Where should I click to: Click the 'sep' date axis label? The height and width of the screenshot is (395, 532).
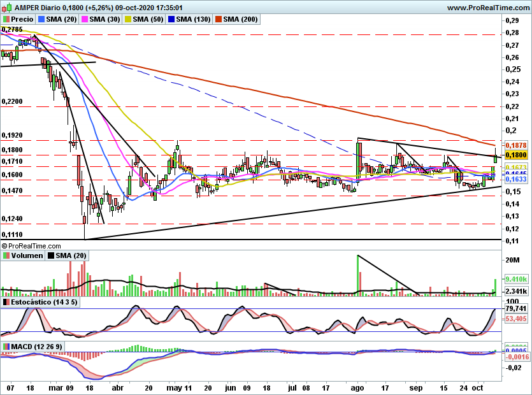pos(416,388)
